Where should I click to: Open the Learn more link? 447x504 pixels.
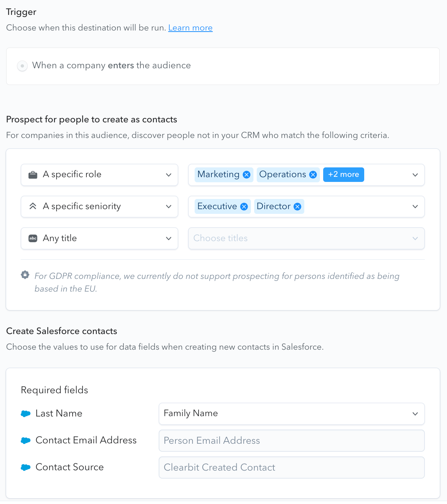click(190, 28)
